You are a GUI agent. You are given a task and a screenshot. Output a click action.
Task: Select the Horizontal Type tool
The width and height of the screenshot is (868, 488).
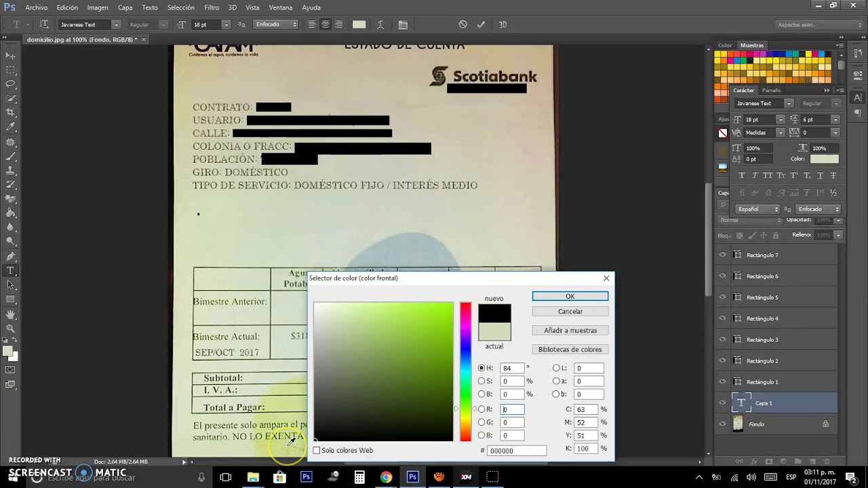[x=9, y=270]
